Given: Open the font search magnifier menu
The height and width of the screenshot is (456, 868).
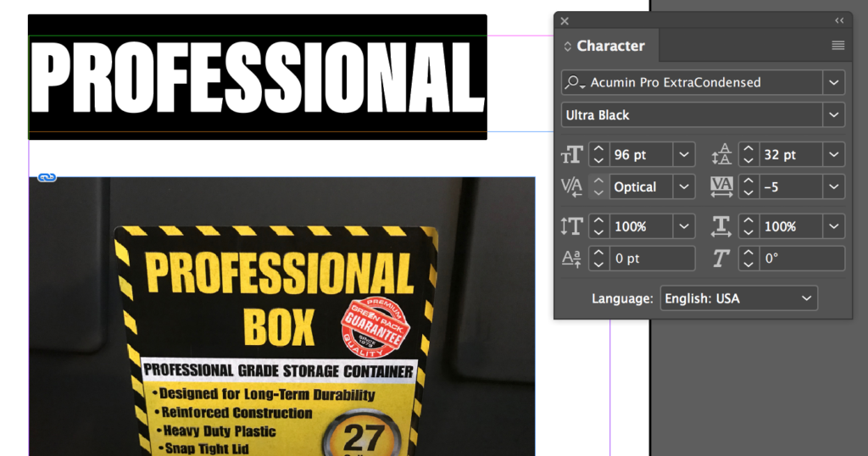Looking at the screenshot, I should point(574,82).
